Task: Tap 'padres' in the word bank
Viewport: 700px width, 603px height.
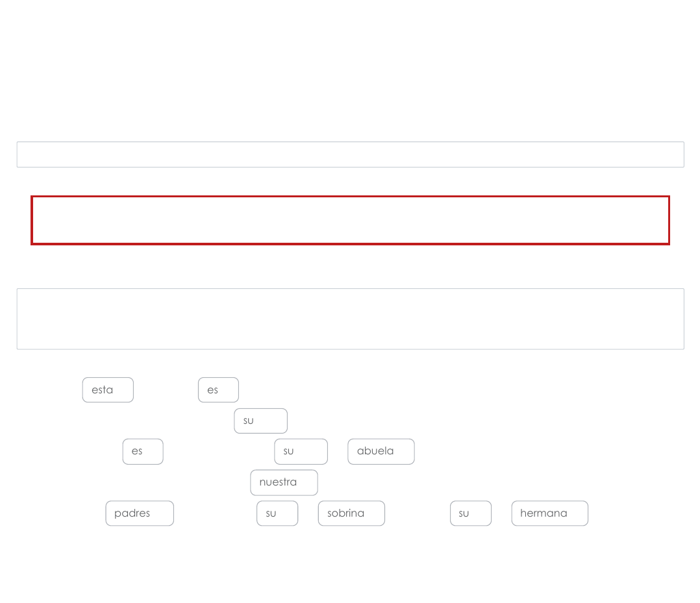Action: tap(140, 513)
